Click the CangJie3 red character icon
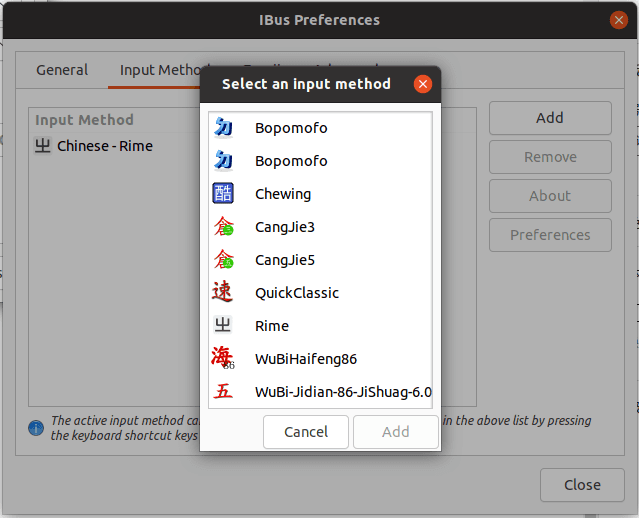Viewport: 639px width, 518px height. coord(223,227)
